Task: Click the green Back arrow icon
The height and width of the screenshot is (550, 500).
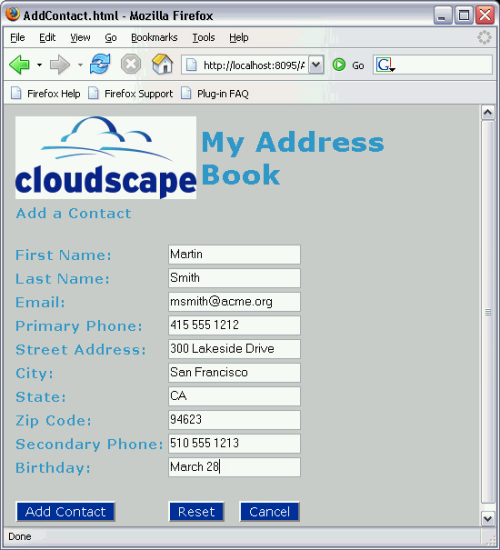Action: click(x=20, y=65)
